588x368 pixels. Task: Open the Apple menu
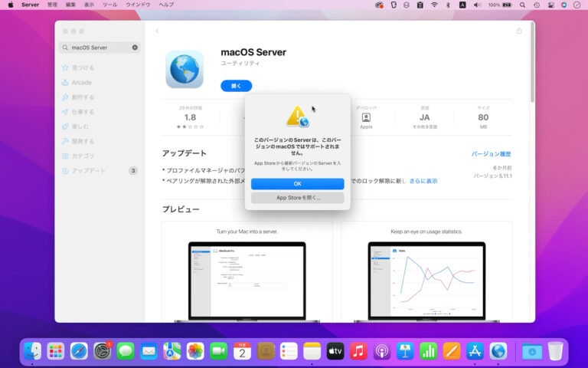[11, 5]
